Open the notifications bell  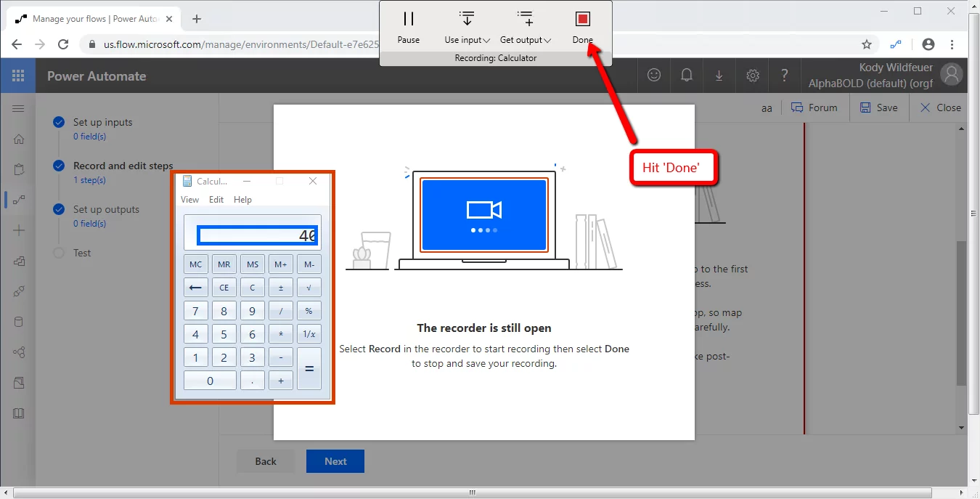(686, 75)
